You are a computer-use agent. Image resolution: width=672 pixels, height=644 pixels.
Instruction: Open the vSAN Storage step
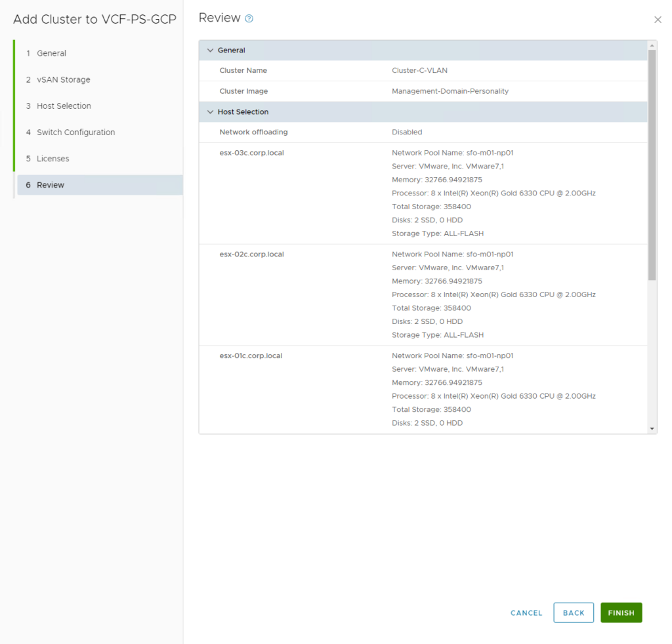pos(63,79)
